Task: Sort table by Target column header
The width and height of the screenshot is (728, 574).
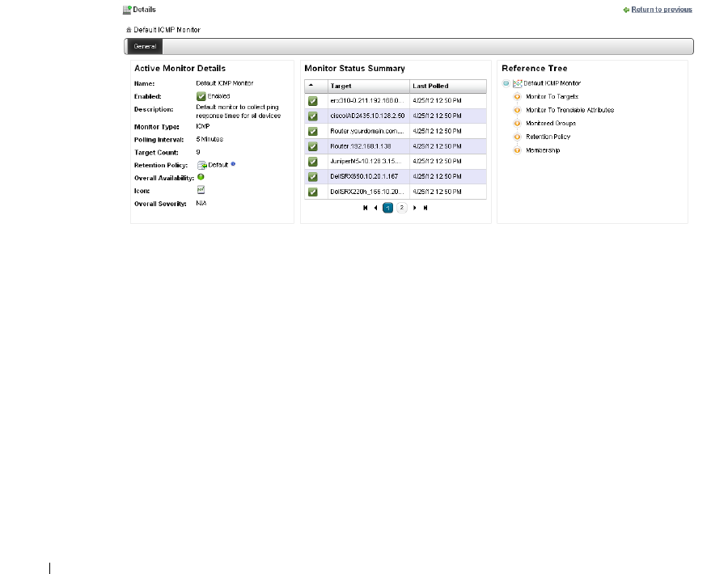Action: [369, 87]
